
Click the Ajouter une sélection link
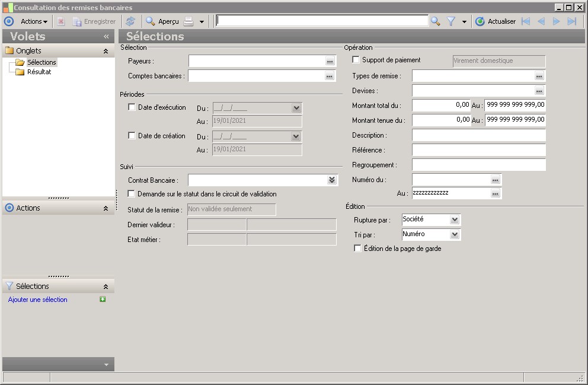[x=38, y=300]
